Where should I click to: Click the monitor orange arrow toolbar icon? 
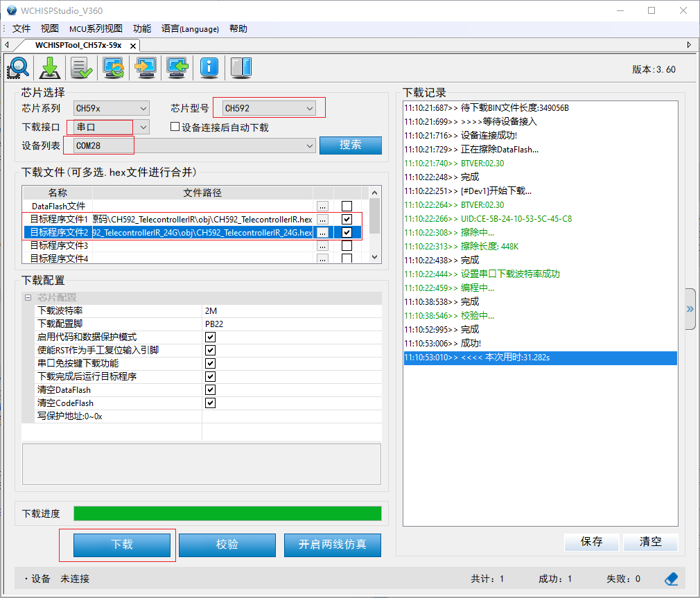click(x=146, y=68)
